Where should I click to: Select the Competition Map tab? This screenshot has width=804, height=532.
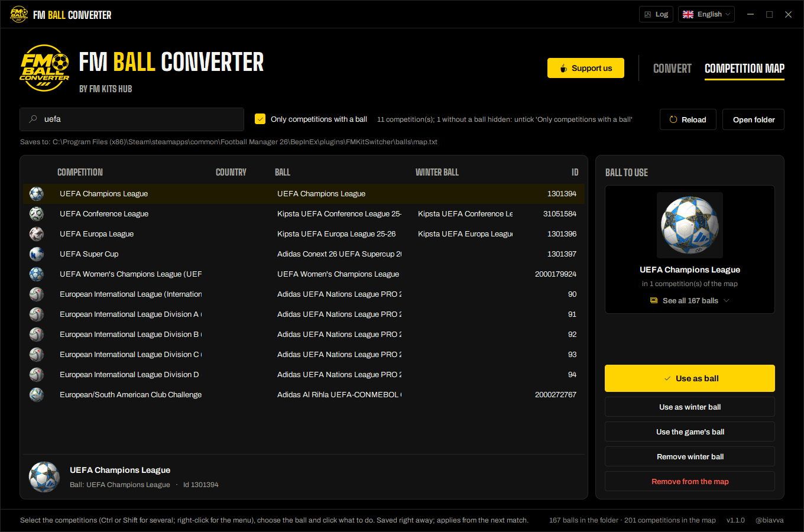[744, 69]
